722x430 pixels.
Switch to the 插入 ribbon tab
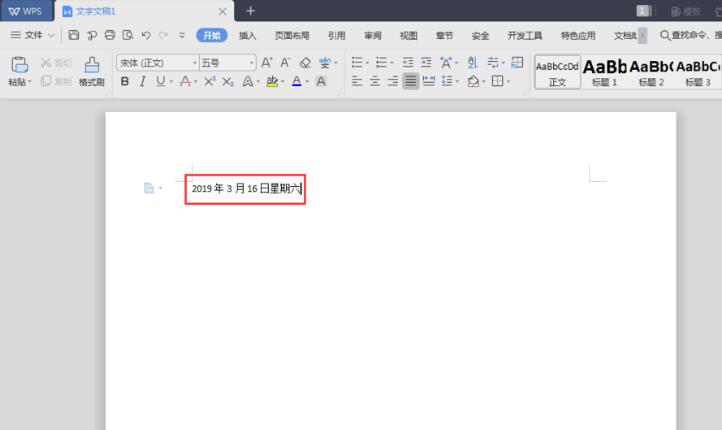[x=247, y=35]
